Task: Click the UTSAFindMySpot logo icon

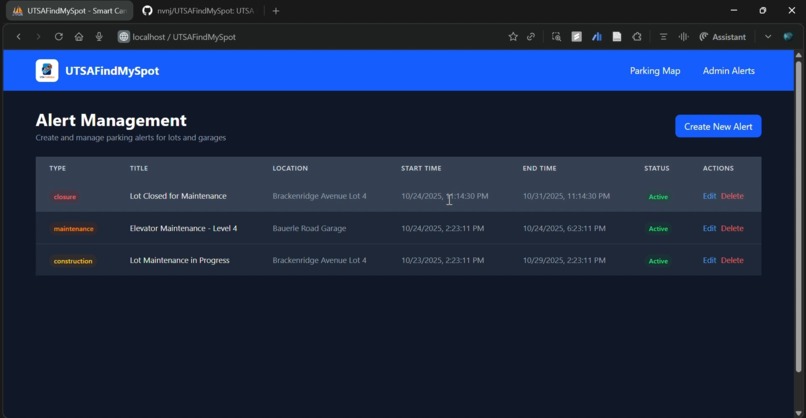Action: coord(47,71)
